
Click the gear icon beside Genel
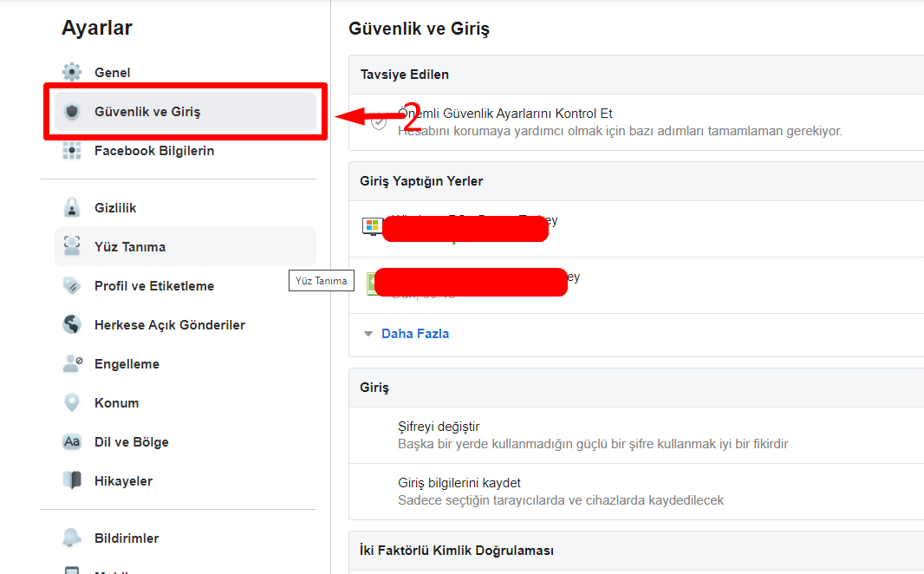[72, 73]
